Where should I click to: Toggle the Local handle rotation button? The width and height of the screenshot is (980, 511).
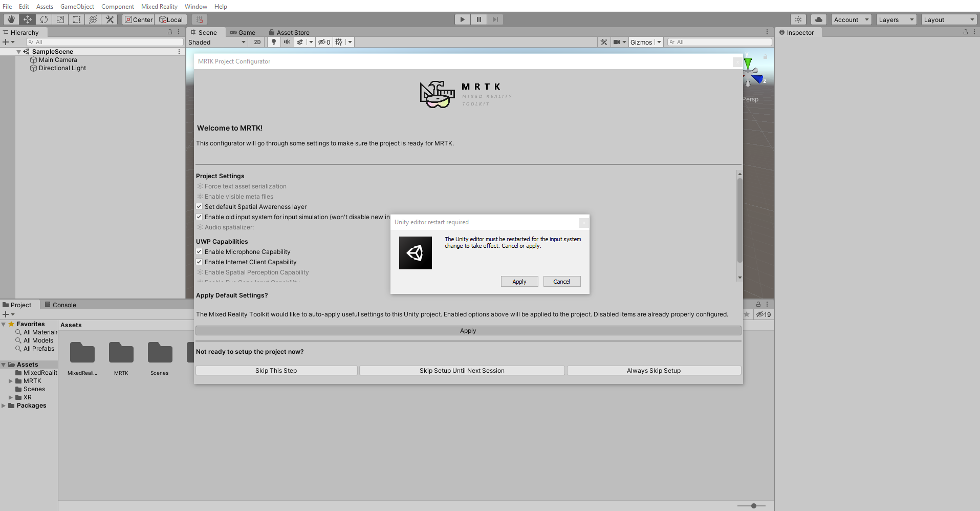[170, 19]
